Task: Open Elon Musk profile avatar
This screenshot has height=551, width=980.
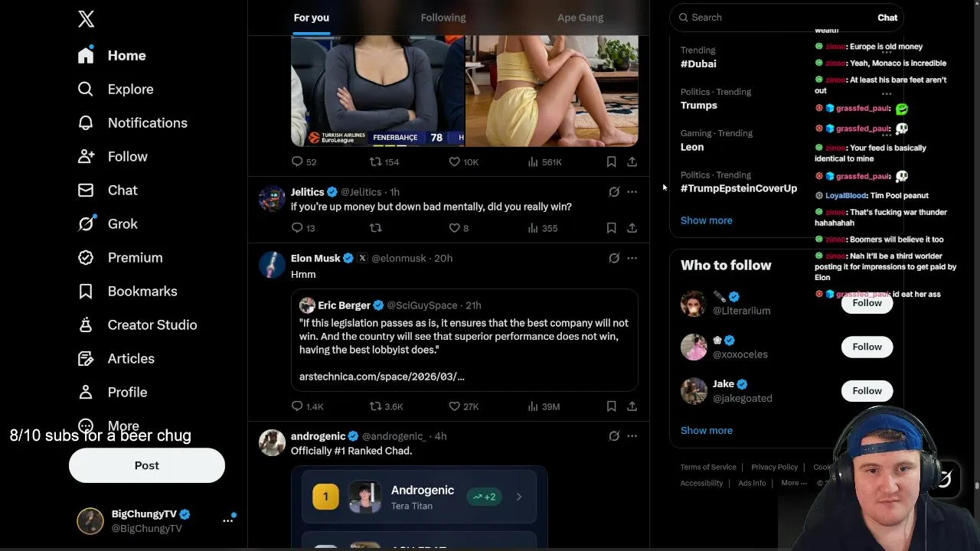Action: pos(272,265)
